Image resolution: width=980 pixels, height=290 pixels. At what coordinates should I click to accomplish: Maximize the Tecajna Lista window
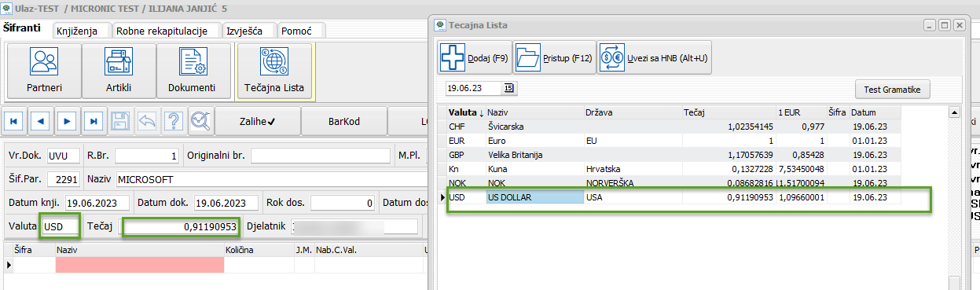(945, 25)
